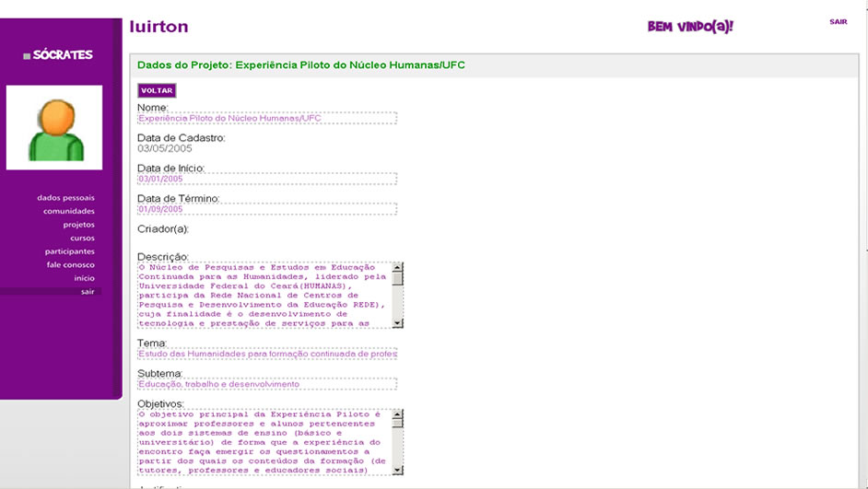Click SAIR link at top right
Screen dimensions: 868x489
[838, 22]
